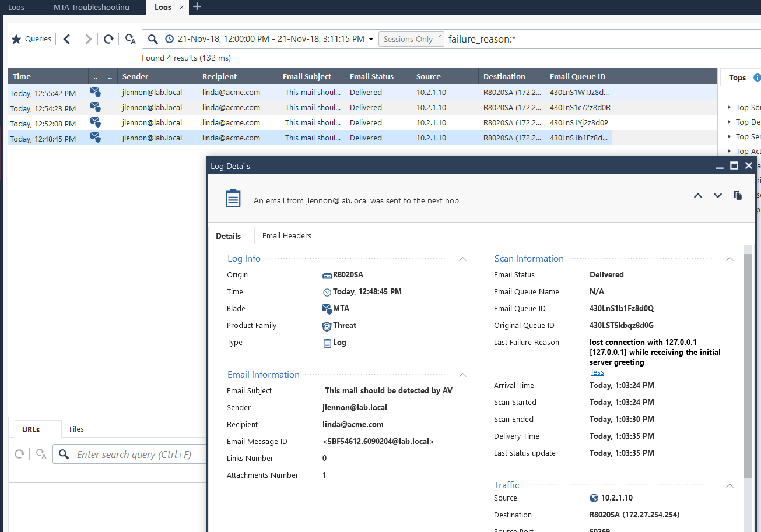
Task: Click the R8020SA origin gateway icon
Action: pos(327,275)
